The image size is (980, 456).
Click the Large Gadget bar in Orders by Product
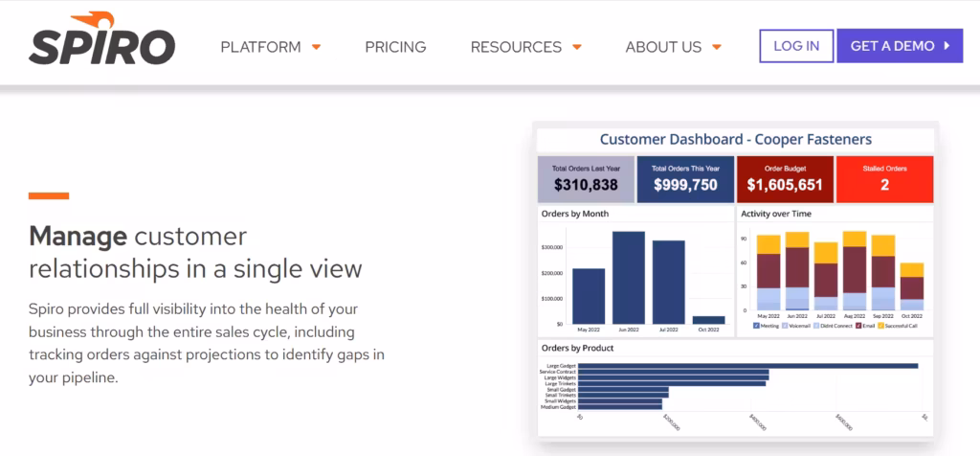click(x=748, y=366)
